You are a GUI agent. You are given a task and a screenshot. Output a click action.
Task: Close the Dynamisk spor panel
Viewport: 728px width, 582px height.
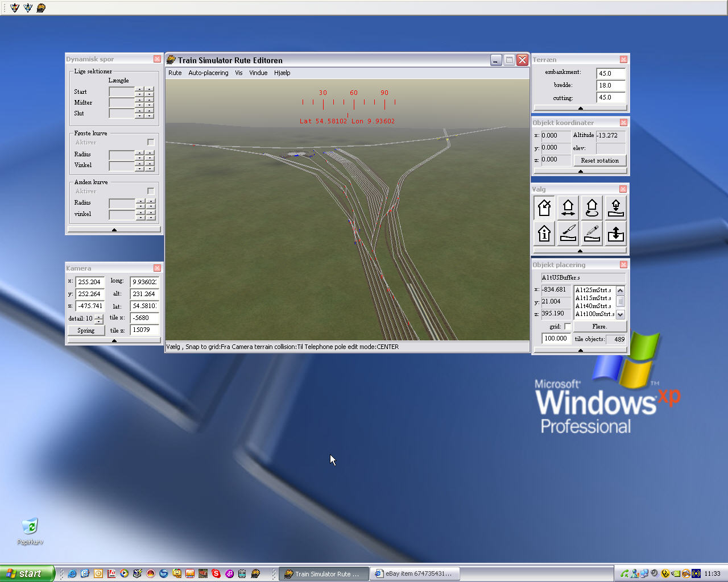click(x=157, y=59)
